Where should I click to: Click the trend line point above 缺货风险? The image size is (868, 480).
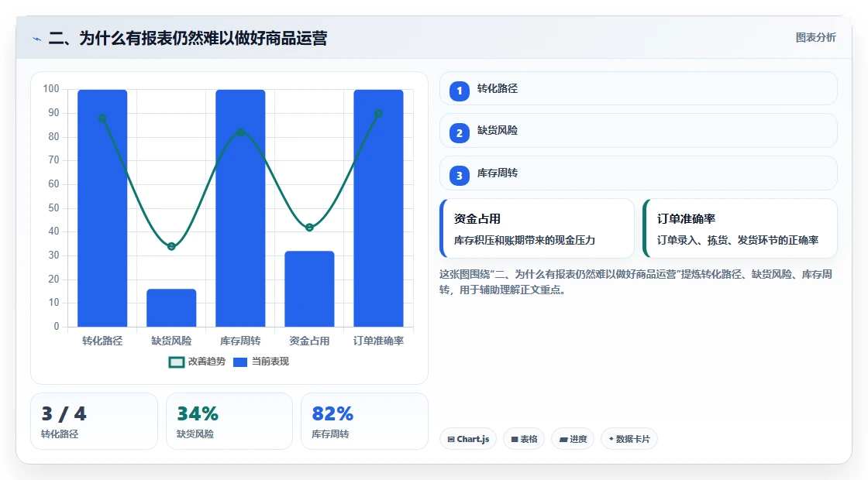[171, 247]
